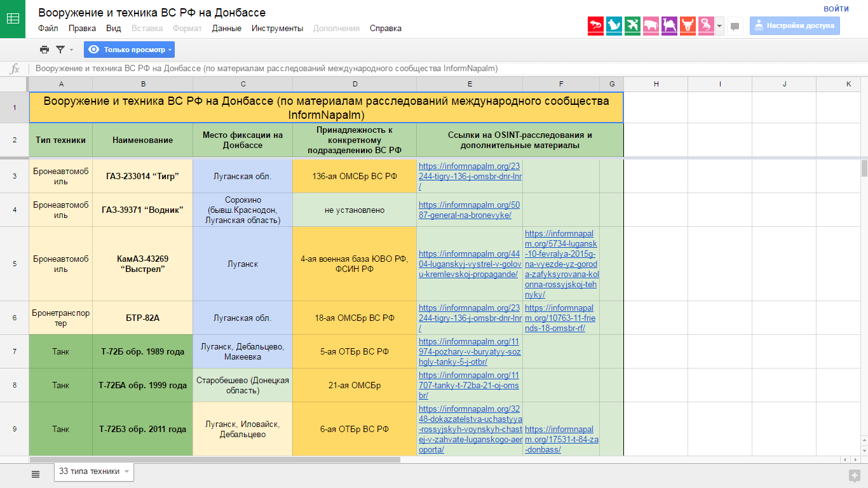Click the ВОЙТИ sign-in link
Image resolution: width=868 pixels, height=488 pixels.
(x=836, y=9)
